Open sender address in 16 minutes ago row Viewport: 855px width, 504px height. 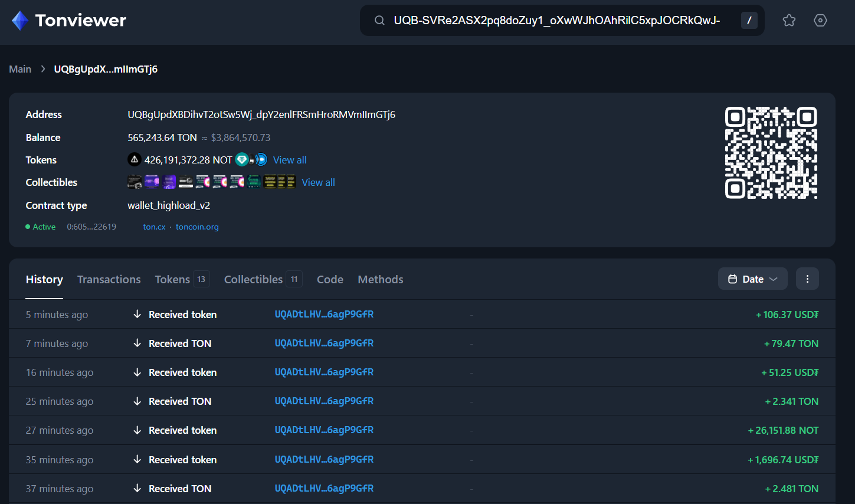[x=324, y=372]
